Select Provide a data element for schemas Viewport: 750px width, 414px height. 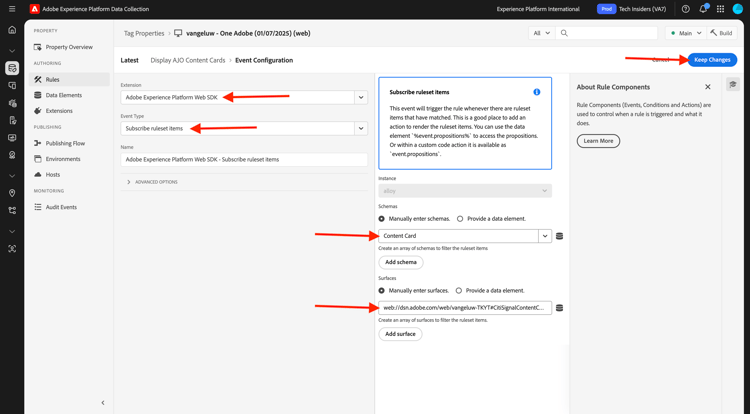point(460,218)
